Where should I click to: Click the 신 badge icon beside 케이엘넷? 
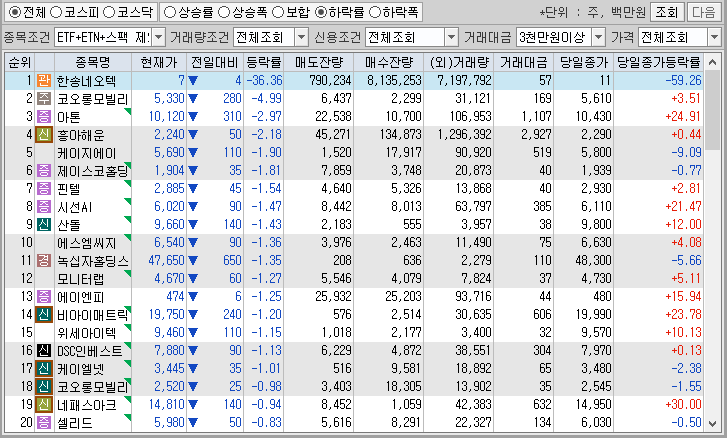coord(44,368)
